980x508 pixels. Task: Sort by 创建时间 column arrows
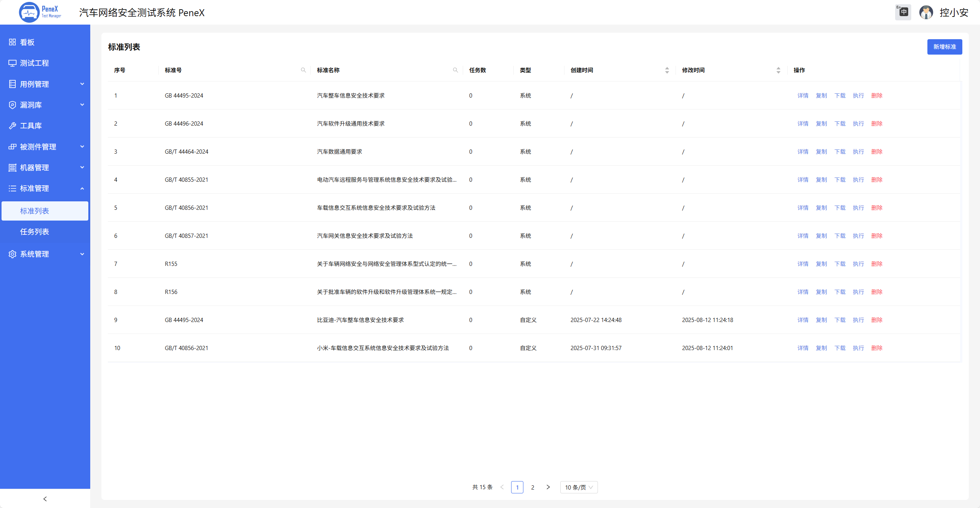pos(667,70)
